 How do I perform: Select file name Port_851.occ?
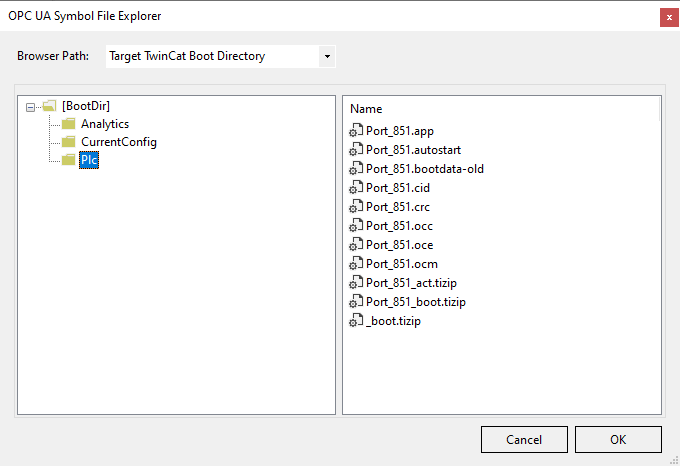(400, 226)
